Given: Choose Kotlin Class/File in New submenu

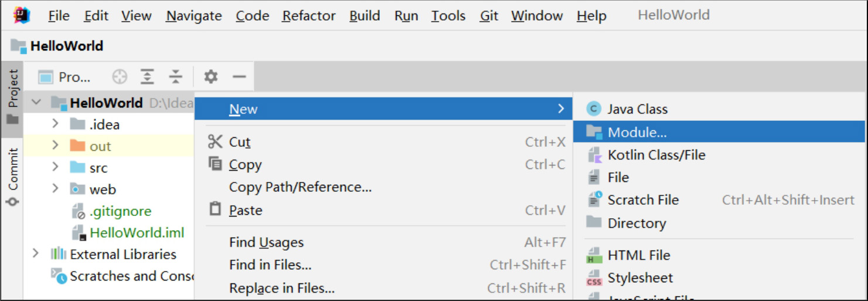Looking at the screenshot, I should (656, 155).
